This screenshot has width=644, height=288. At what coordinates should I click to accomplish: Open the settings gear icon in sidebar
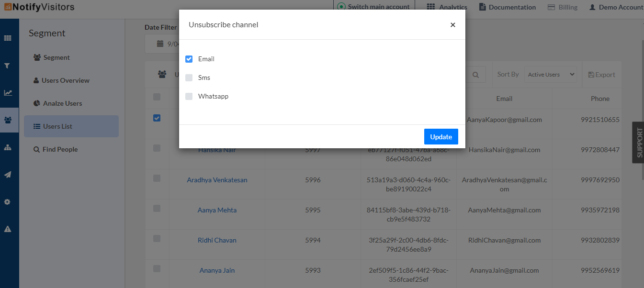pyautogui.click(x=8, y=202)
